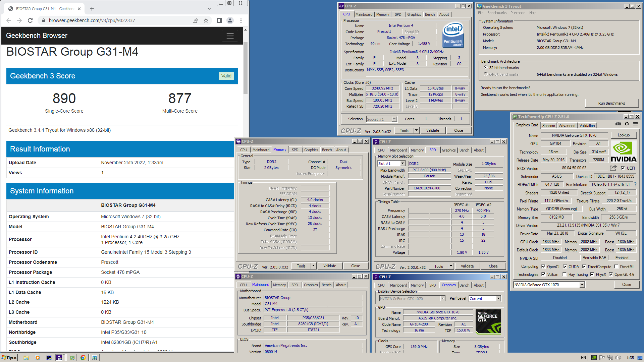
Task: Open GPU selection dropdown at GPU-Z bottom
Action: [582, 285]
